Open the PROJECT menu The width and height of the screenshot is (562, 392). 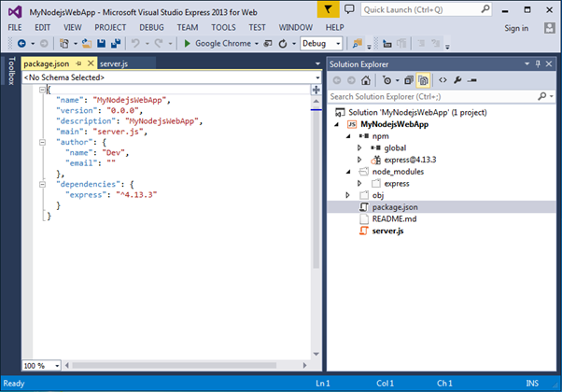110,28
